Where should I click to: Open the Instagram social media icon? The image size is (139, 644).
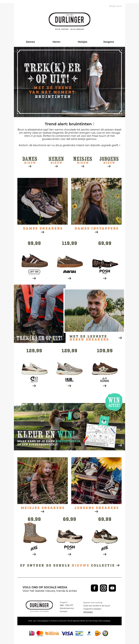(x=103, y=588)
